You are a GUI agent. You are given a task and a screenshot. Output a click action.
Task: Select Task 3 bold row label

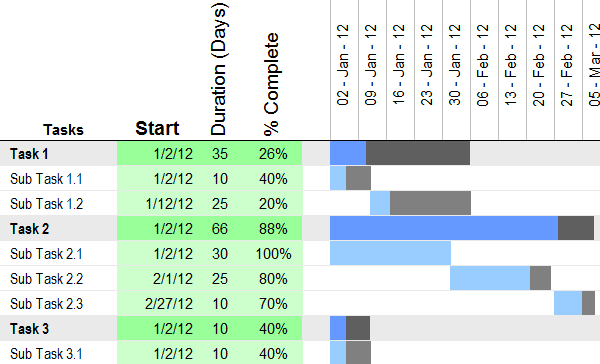[29, 328]
